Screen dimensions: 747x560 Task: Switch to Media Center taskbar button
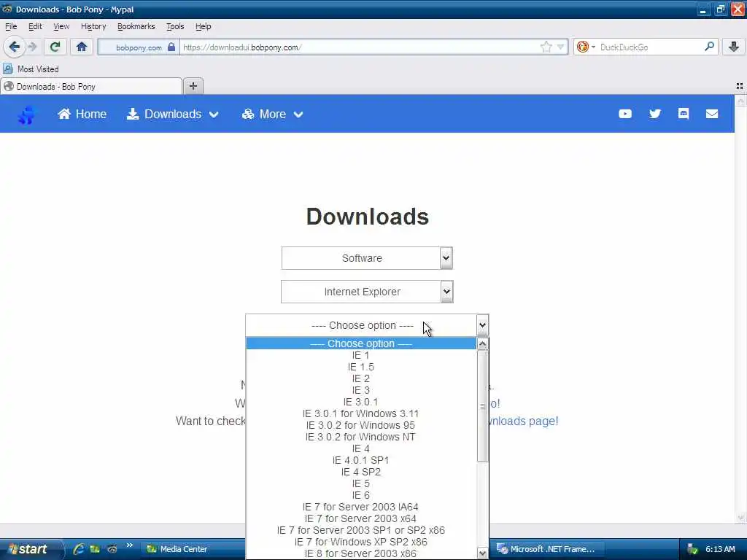[x=193, y=549]
